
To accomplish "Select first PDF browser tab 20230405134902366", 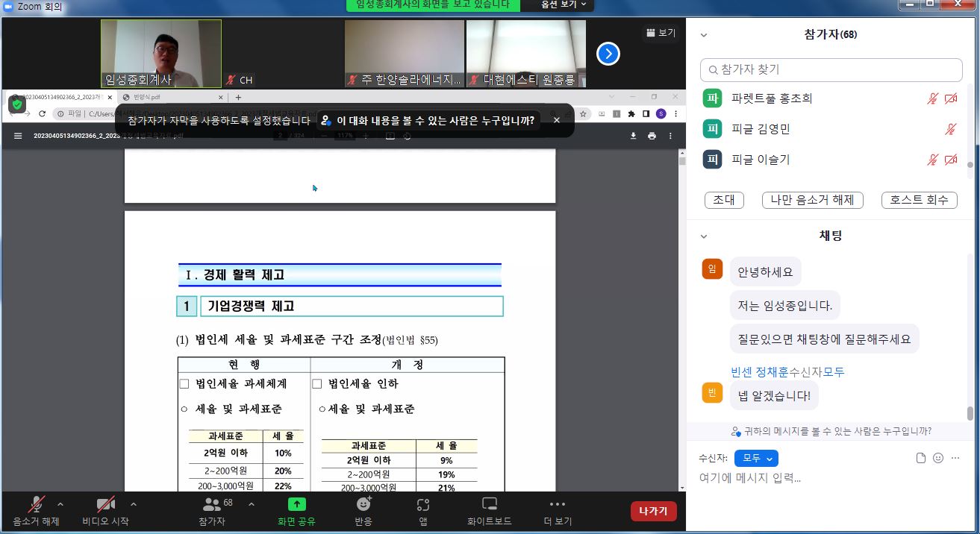I will (61, 97).
